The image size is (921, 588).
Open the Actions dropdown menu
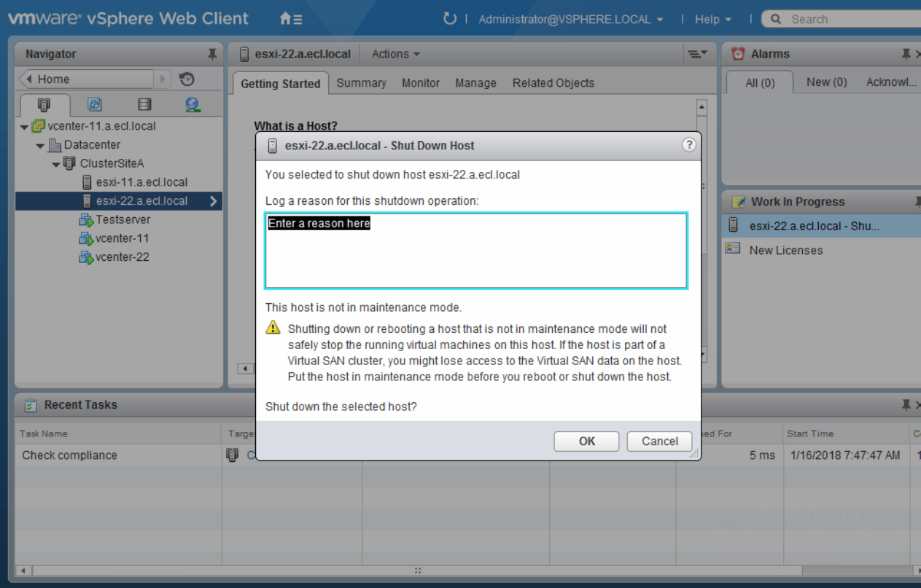395,54
